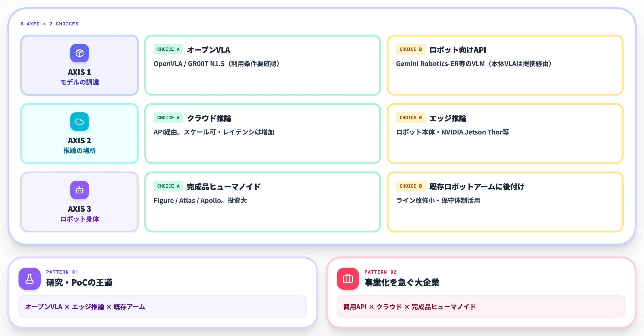Click the Figure / Atlas / Apollo description
644x336 pixels.
tap(200, 201)
